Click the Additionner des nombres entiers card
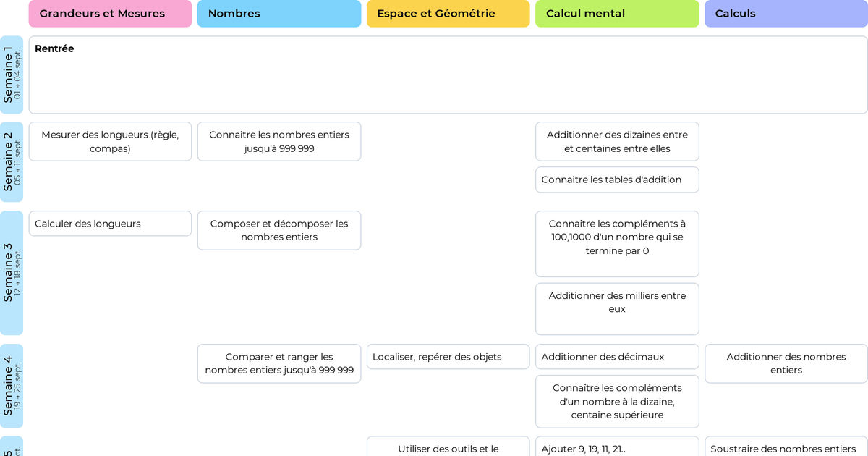 pyautogui.click(x=786, y=363)
